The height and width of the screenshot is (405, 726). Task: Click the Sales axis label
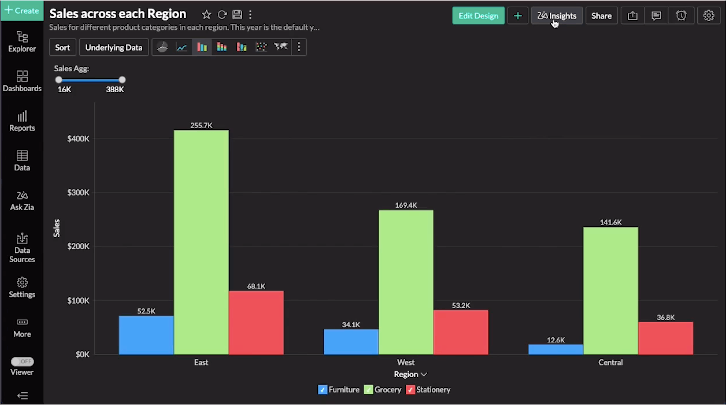(x=56, y=228)
